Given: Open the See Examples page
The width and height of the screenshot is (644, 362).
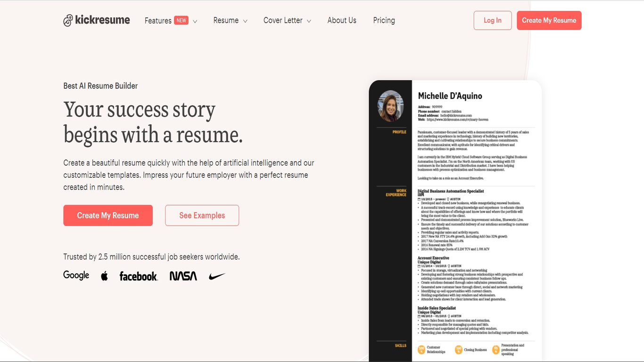Looking at the screenshot, I should 202,215.
